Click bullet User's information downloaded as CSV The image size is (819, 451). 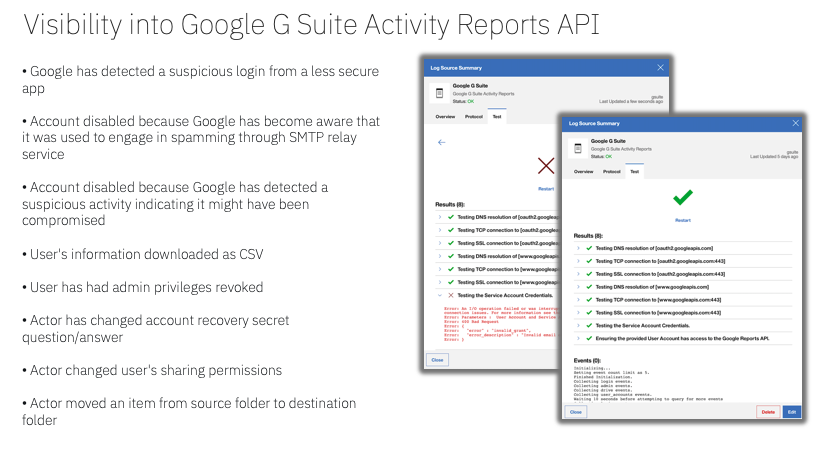click(x=143, y=254)
